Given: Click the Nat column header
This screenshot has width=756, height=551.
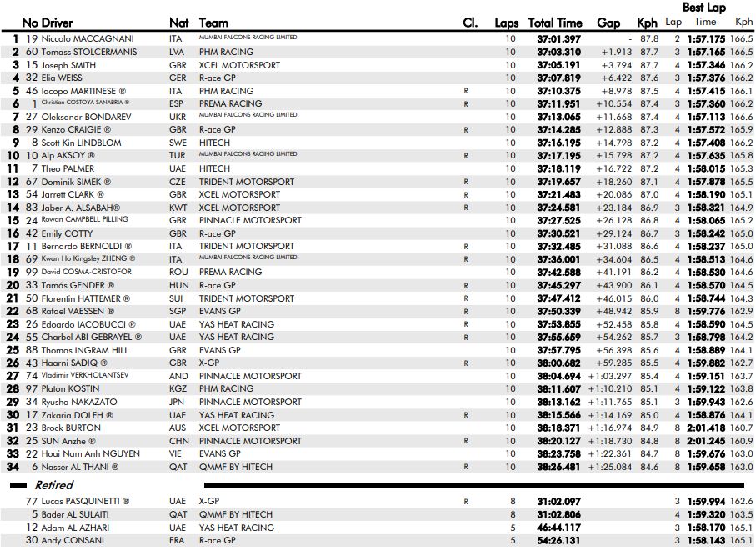Looking at the screenshot, I should coord(178,23).
